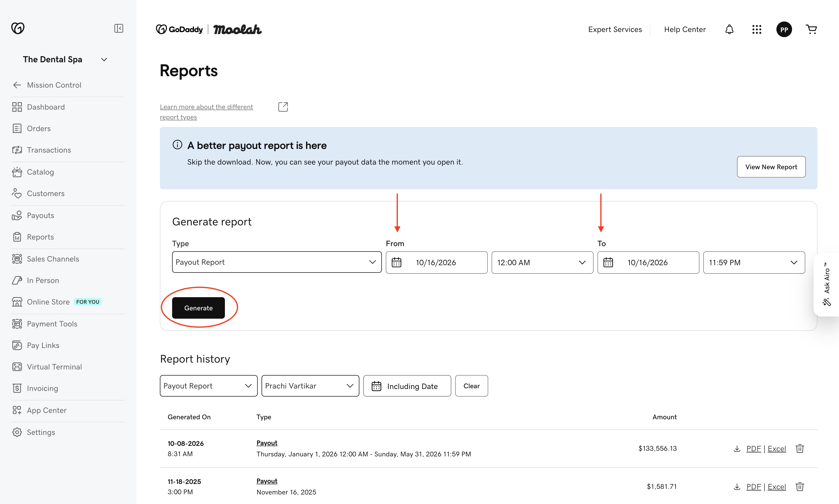The width and height of the screenshot is (839, 504).
Task: Download the Excel file for 11-18-2025 report
Action: coord(777,486)
